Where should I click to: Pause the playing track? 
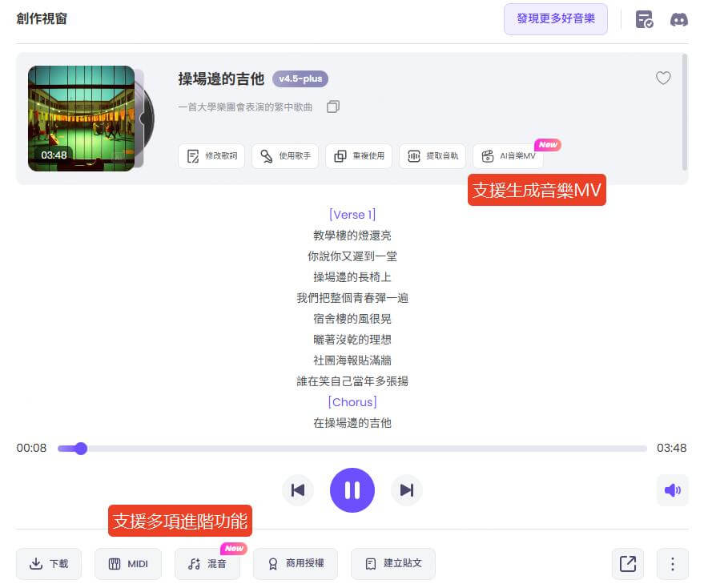(352, 490)
